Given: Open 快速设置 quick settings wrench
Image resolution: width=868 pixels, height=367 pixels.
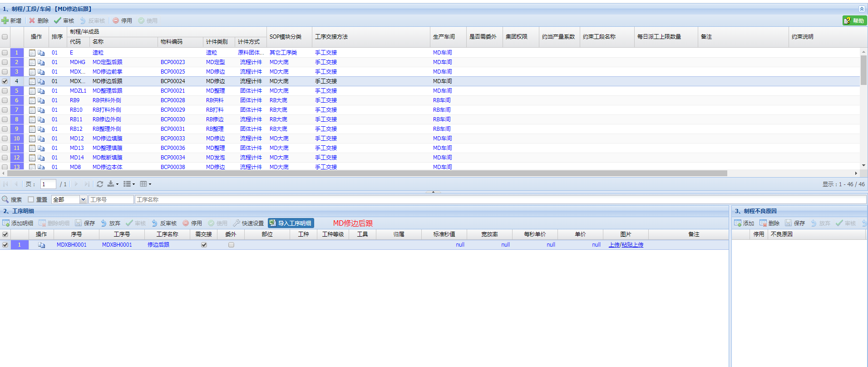Looking at the screenshot, I should point(248,223).
